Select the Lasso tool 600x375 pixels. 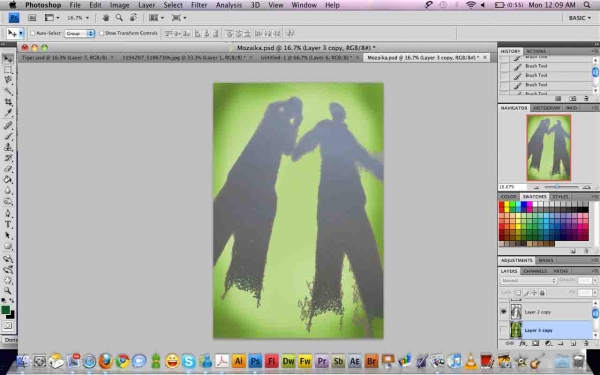pos(8,80)
